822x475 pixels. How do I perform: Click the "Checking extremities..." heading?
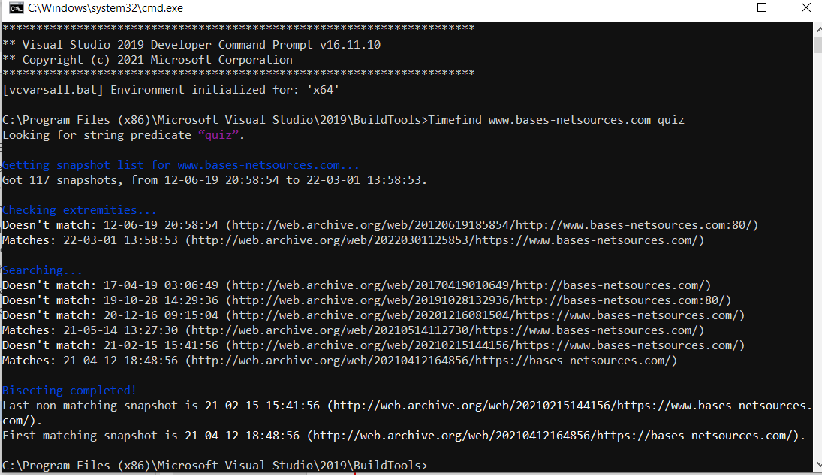(x=80, y=210)
